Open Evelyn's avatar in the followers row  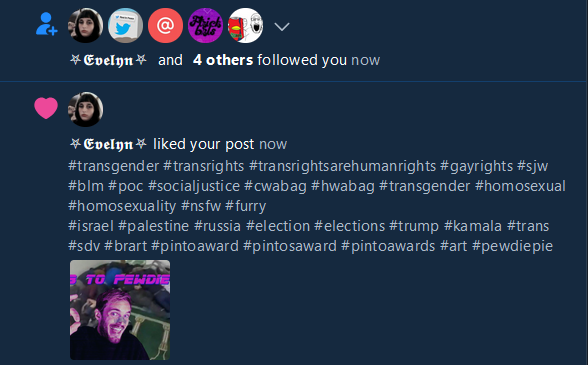click(86, 26)
